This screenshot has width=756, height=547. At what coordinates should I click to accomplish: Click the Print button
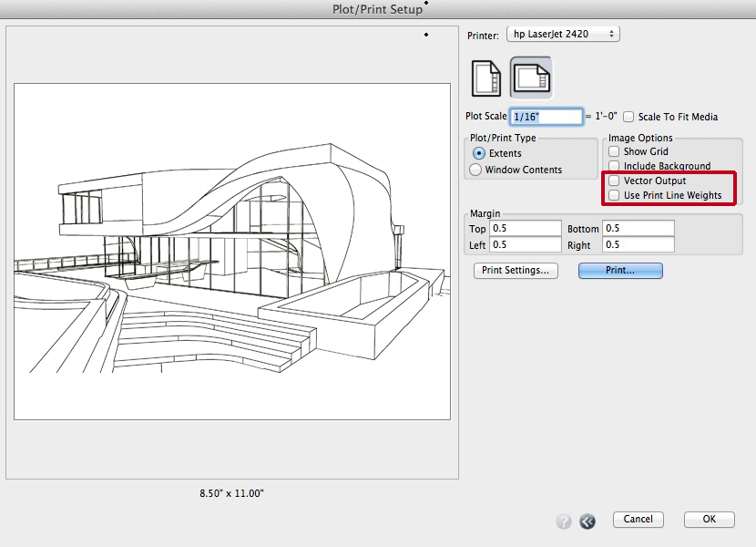coord(620,270)
